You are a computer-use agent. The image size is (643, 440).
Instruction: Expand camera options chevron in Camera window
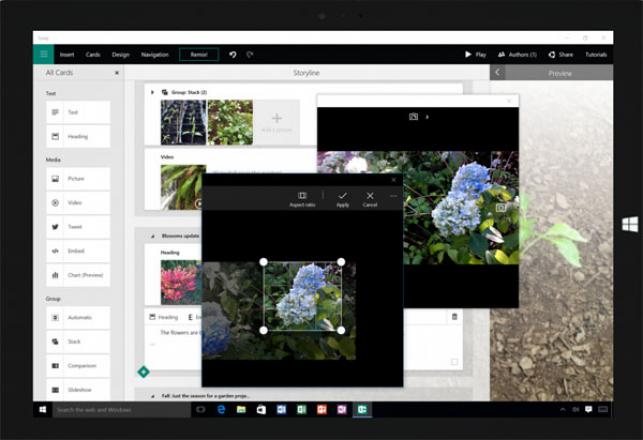pos(427,117)
